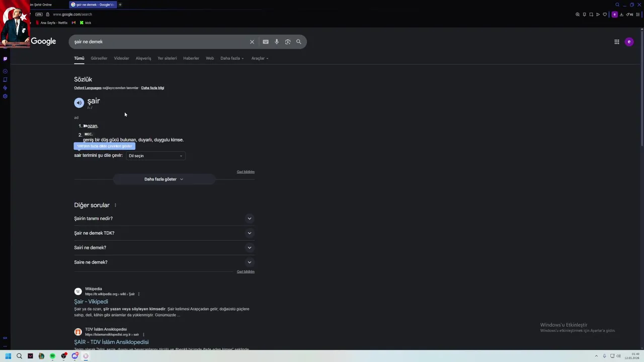The height and width of the screenshot is (362, 644).
Task: Open Discord from taskbar
Action: click(74, 356)
